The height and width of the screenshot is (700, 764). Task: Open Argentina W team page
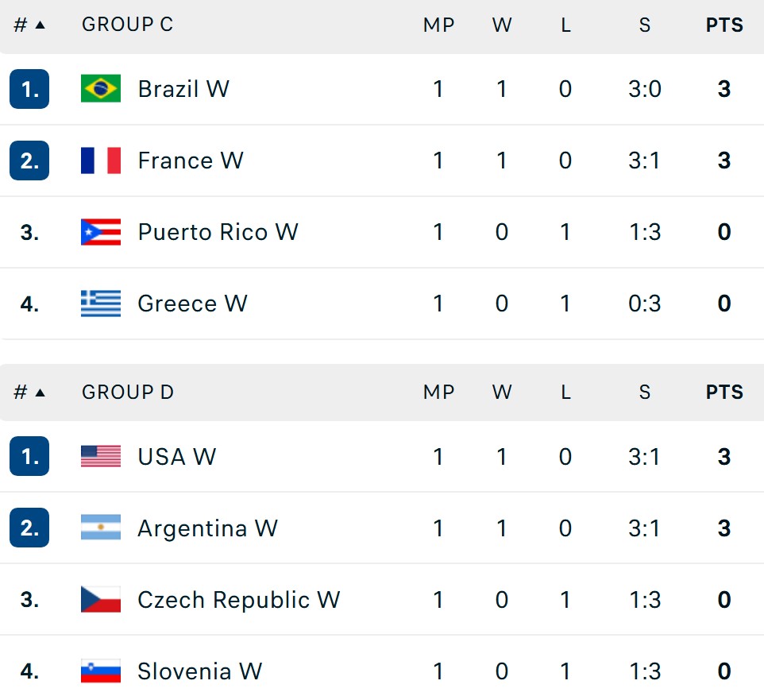click(x=207, y=528)
